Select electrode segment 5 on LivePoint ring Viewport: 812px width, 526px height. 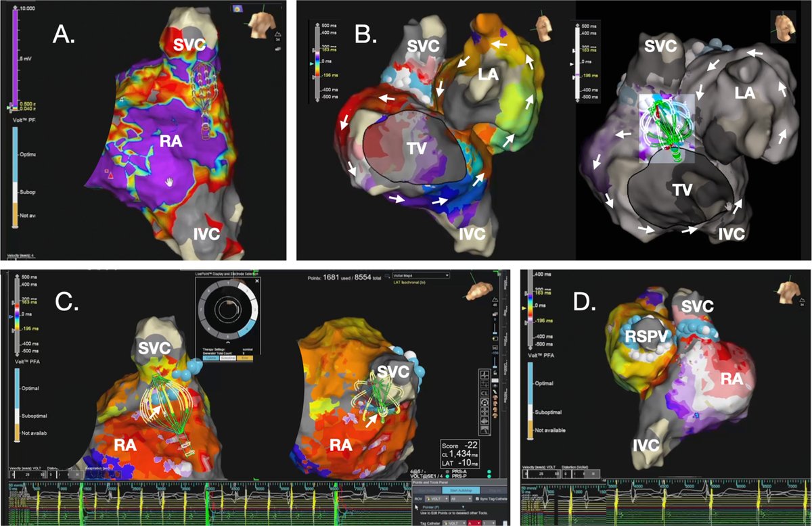[x=228, y=337]
